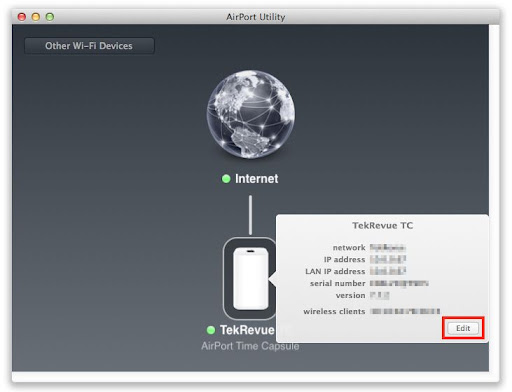Screen dimensions: 512x392
Task: Click the LAN IP address label
Action: pos(335,271)
